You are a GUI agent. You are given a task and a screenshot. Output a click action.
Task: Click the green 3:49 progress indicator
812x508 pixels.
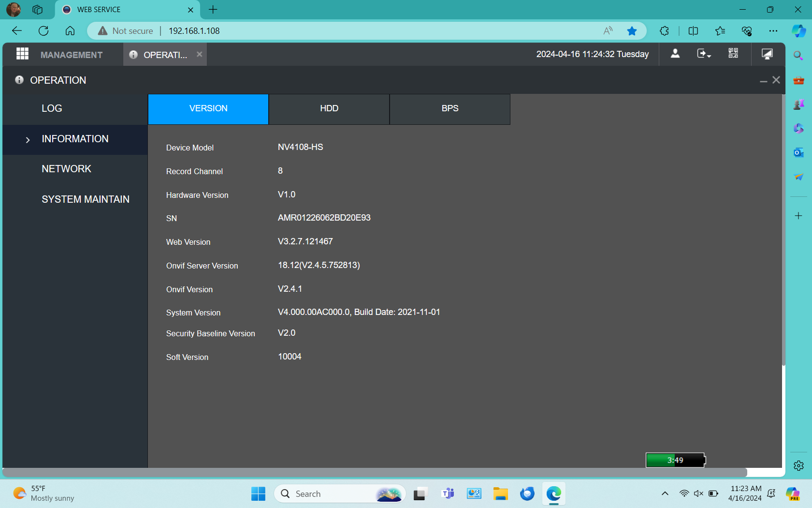(675, 460)
